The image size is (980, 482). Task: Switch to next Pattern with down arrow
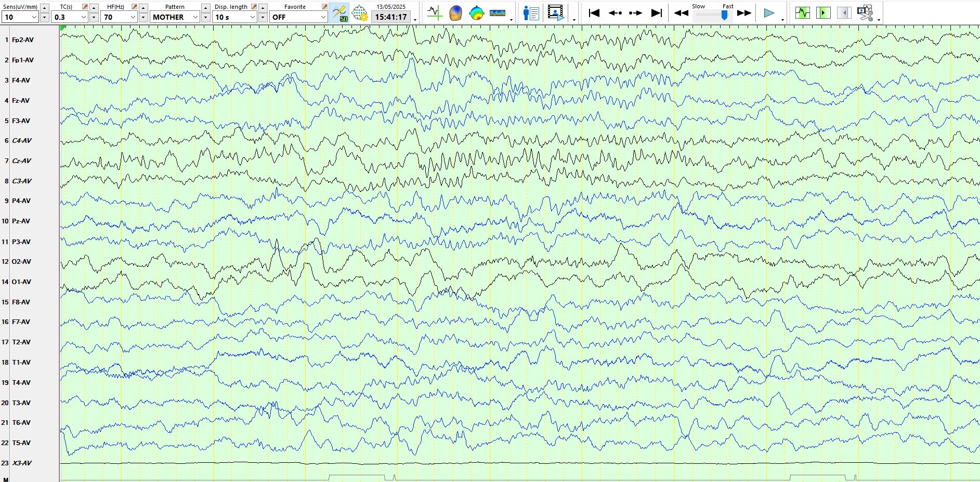coord(206,17)
